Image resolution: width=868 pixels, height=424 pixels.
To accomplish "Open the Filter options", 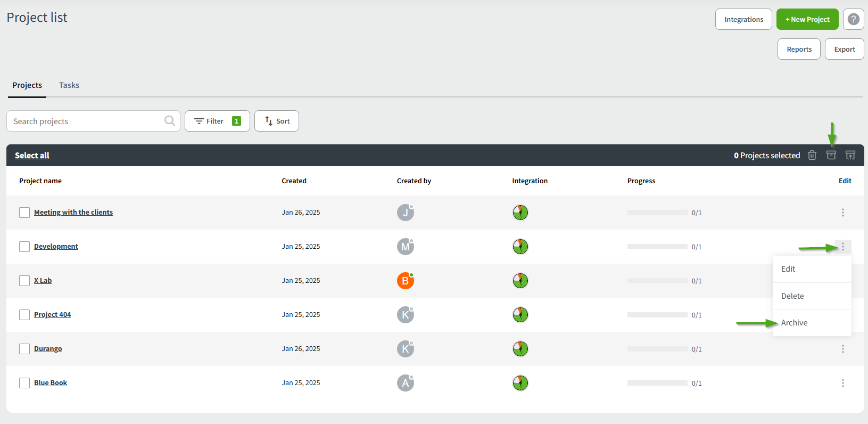I will tap(217, 121).
